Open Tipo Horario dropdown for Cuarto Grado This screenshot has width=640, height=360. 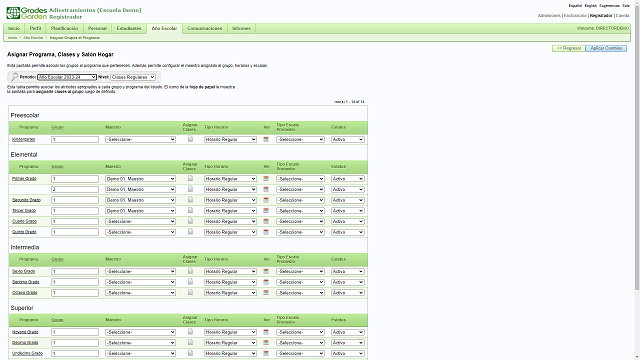click(x=230, y=221)
